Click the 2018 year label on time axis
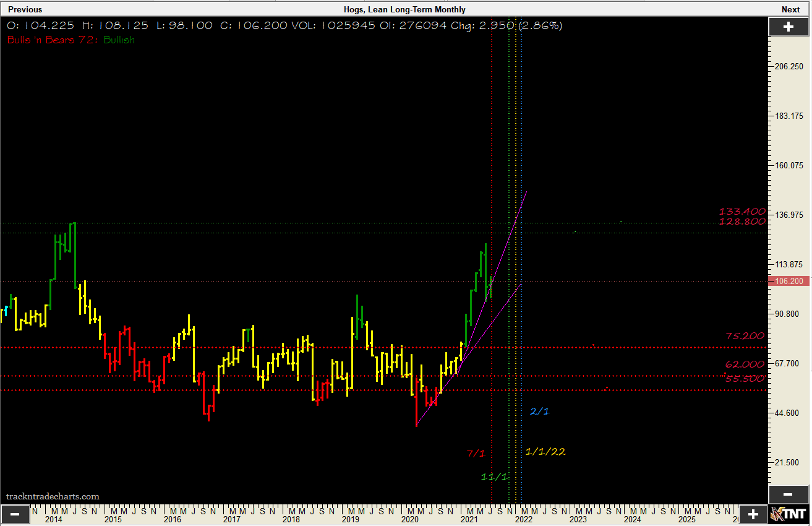This screenshot has height=526, width=812. pyautogui.click(x=291, y=520)
